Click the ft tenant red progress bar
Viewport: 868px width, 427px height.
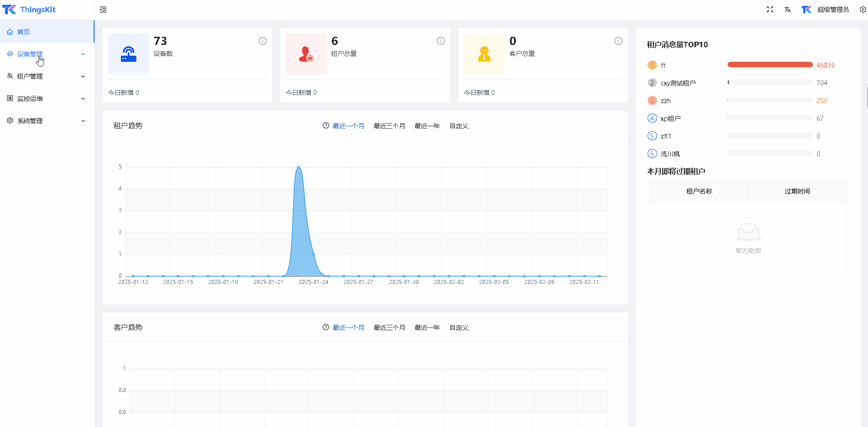coord(770,65)
